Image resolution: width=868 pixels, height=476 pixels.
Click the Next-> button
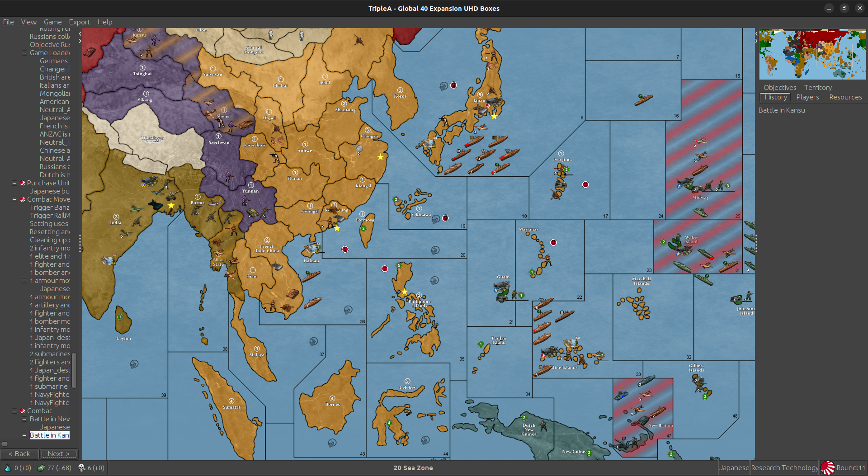(x=59, y=454)
